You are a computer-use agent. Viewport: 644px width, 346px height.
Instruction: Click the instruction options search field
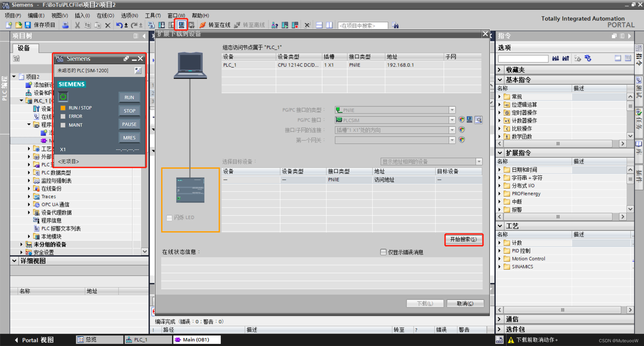(x=523, y=59)
